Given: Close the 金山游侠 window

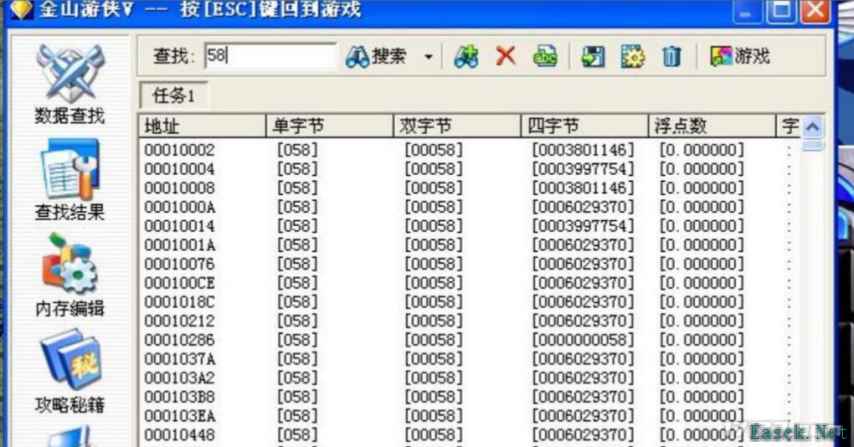Looking at the screenshot, I should coord(815,10).
